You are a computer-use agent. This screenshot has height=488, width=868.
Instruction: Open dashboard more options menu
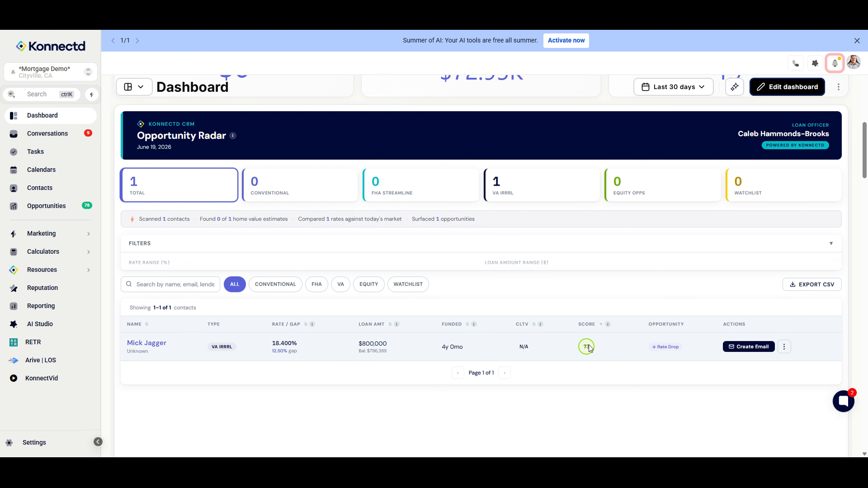[839, 87]
